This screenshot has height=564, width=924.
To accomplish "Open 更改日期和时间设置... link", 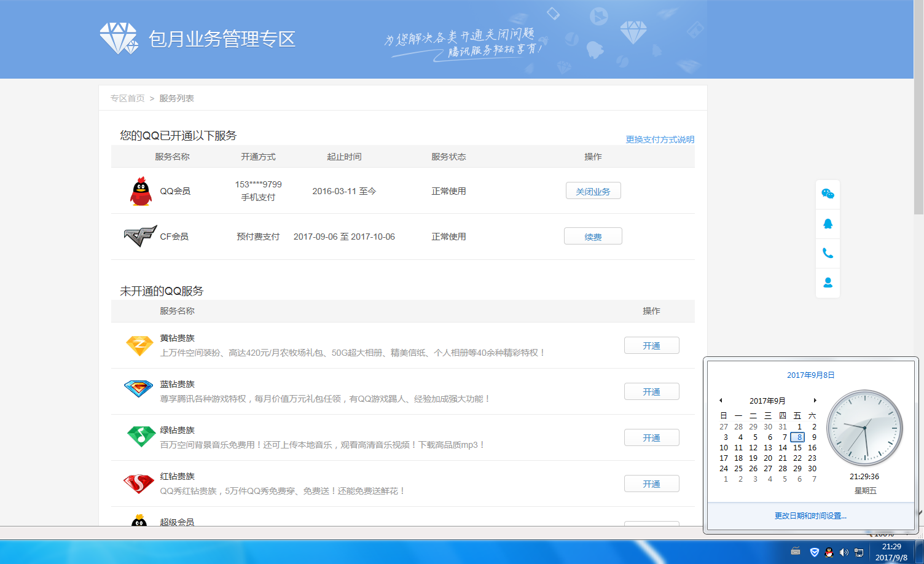I will [x=810, y=516].
